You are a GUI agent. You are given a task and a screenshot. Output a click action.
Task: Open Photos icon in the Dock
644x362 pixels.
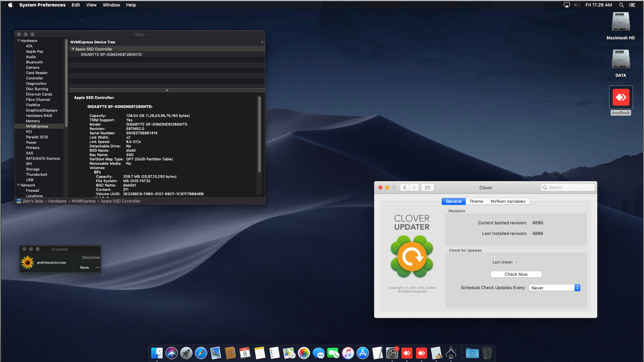(304, 353)
